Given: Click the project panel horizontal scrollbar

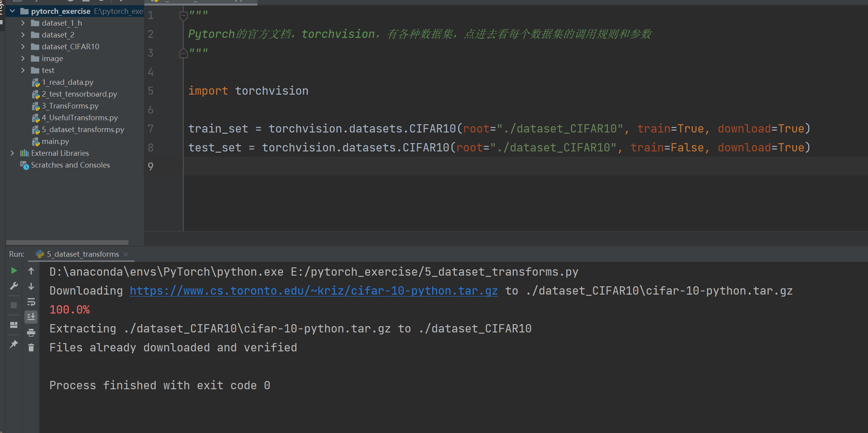Looking at the screenshot, I should [x=67, y=242].
